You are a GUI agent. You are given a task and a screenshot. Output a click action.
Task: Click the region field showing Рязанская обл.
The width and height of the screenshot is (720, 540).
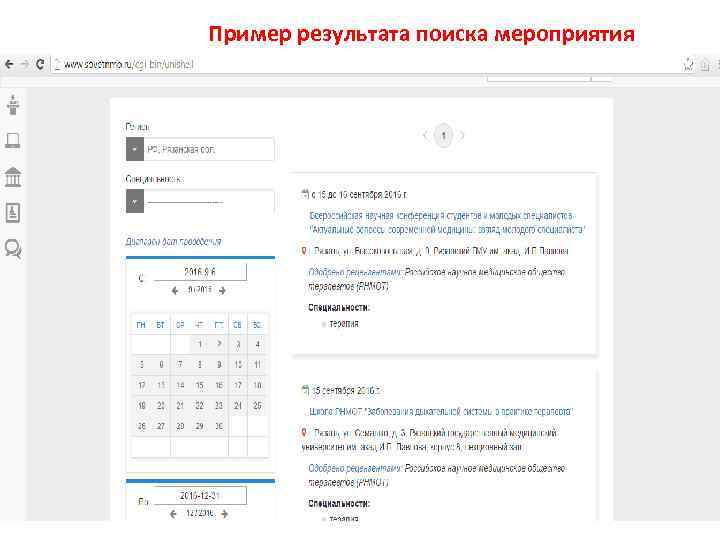coord(209,149)
